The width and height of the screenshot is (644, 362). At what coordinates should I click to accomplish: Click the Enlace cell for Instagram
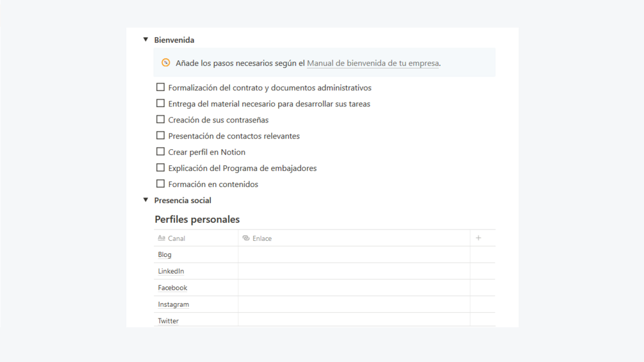[x=354, y=304]
